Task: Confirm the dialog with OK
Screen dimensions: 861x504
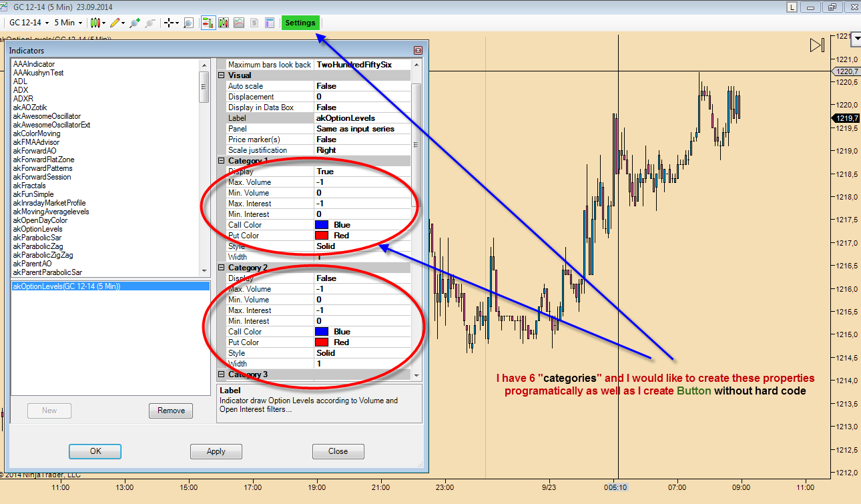Action: [x=95, y=451]
